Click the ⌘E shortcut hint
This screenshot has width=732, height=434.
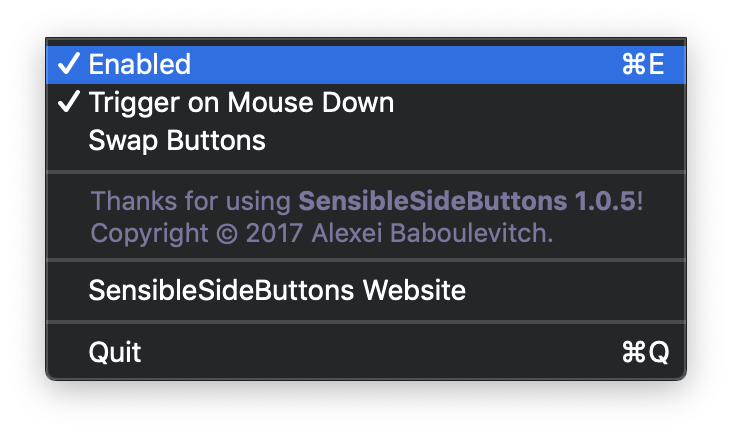click(643, 65)
